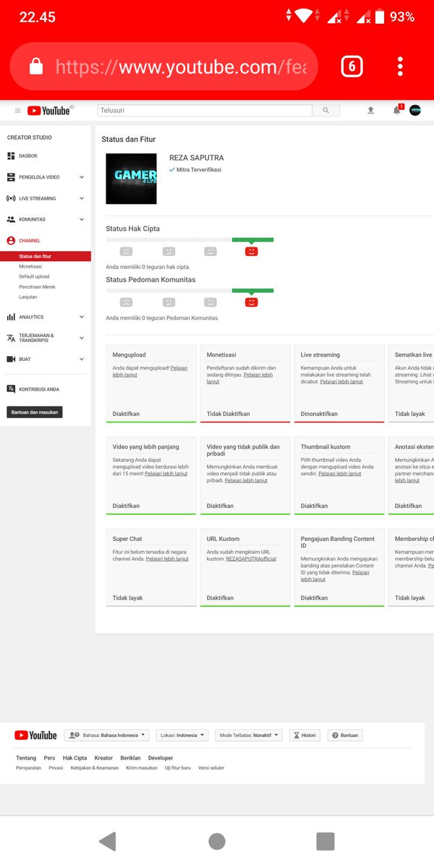Open the Kebijakan & Keamanan footer link

[95, 767]
